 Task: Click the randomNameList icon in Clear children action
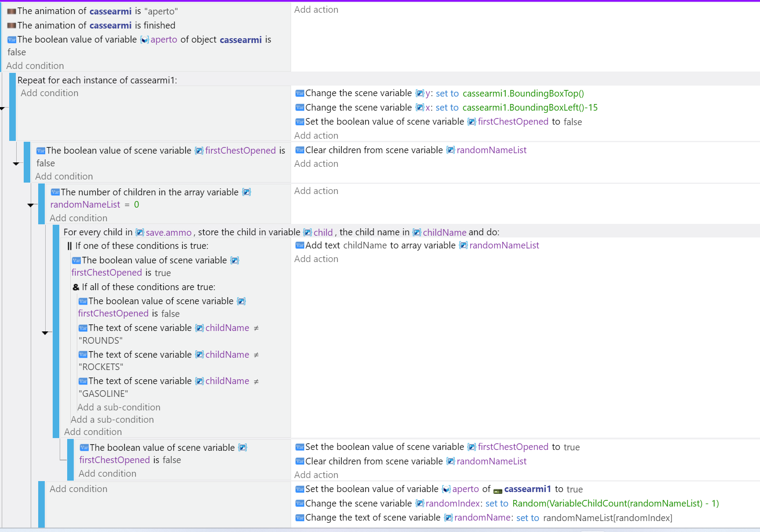pos(451,150)
